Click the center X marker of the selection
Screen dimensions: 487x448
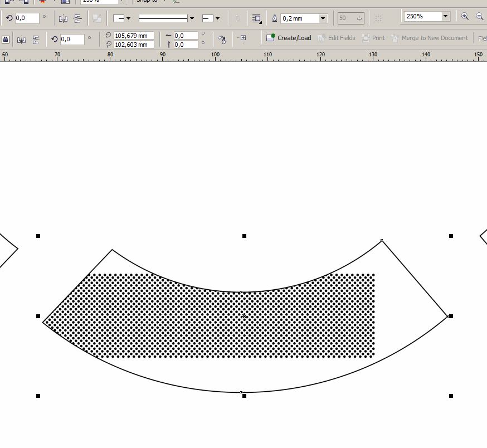244,316
